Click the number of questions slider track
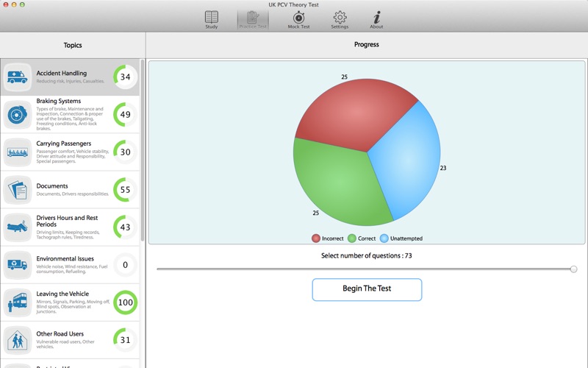 (365, 269)
